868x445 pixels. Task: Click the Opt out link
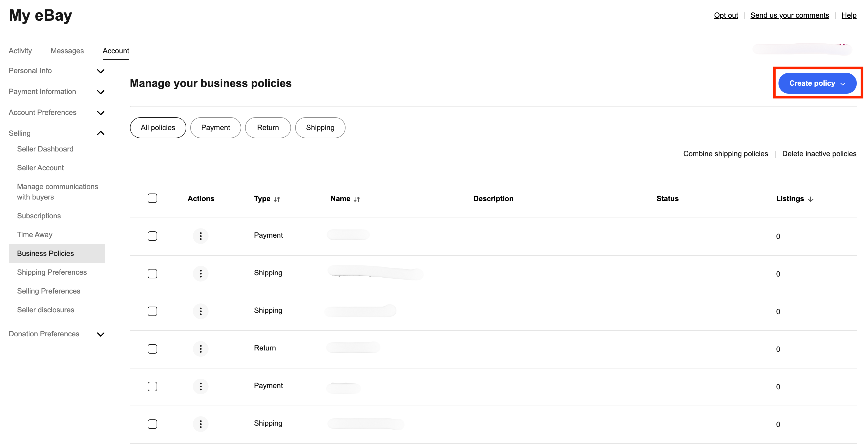(x=726, y=15)
